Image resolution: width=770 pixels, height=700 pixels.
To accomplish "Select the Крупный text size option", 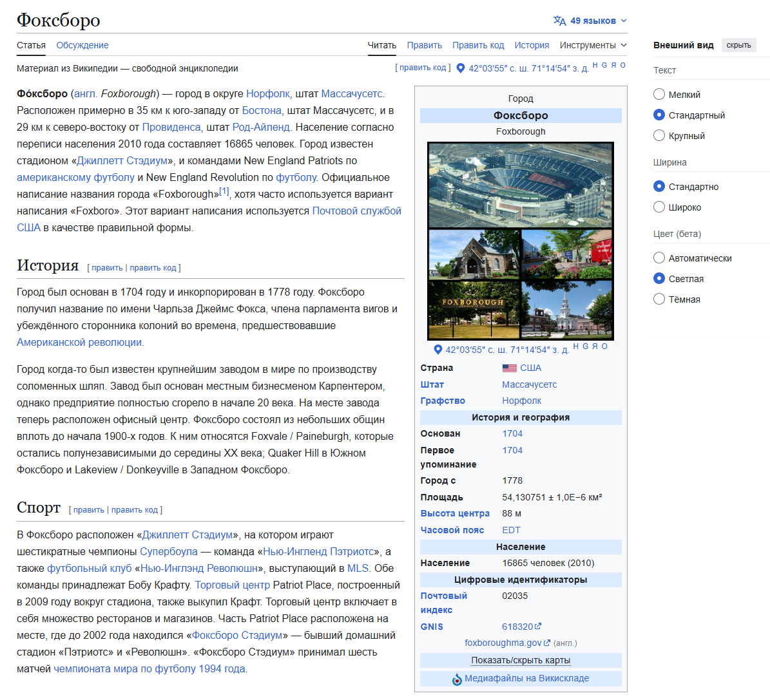I will 659,135.
